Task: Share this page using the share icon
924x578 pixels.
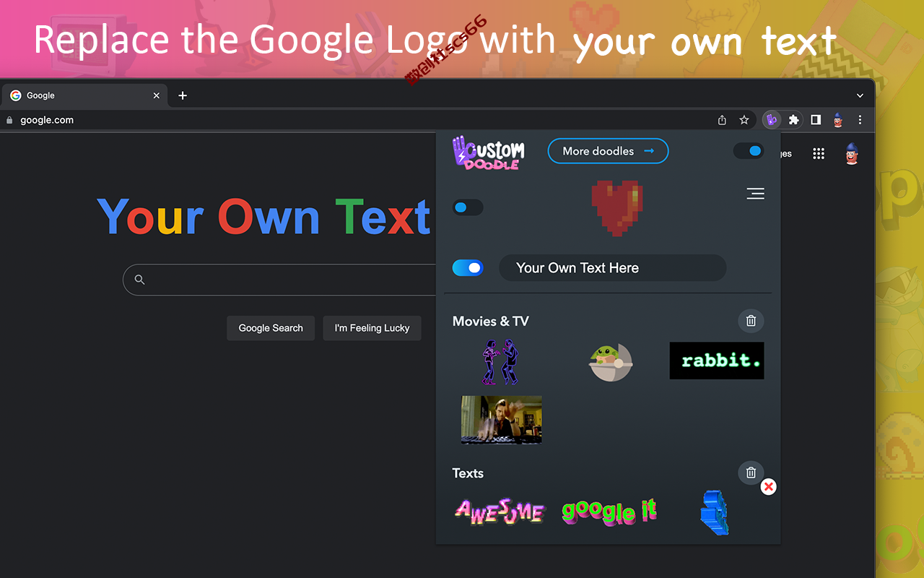Action: (x=722, y=120)
